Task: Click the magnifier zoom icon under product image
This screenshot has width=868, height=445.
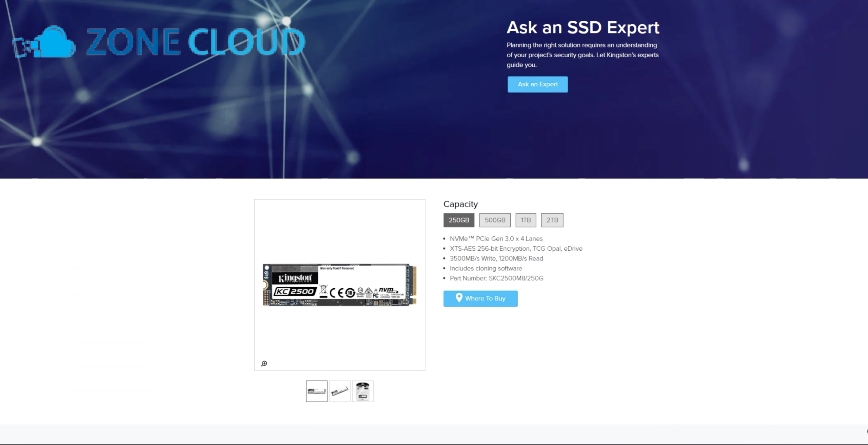Action: point(264,364)
